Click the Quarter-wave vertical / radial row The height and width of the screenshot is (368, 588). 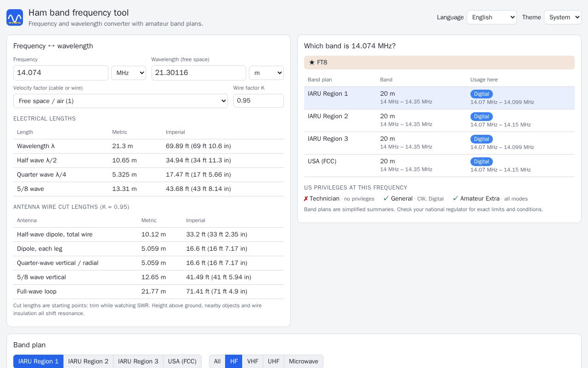pos(148,263)
